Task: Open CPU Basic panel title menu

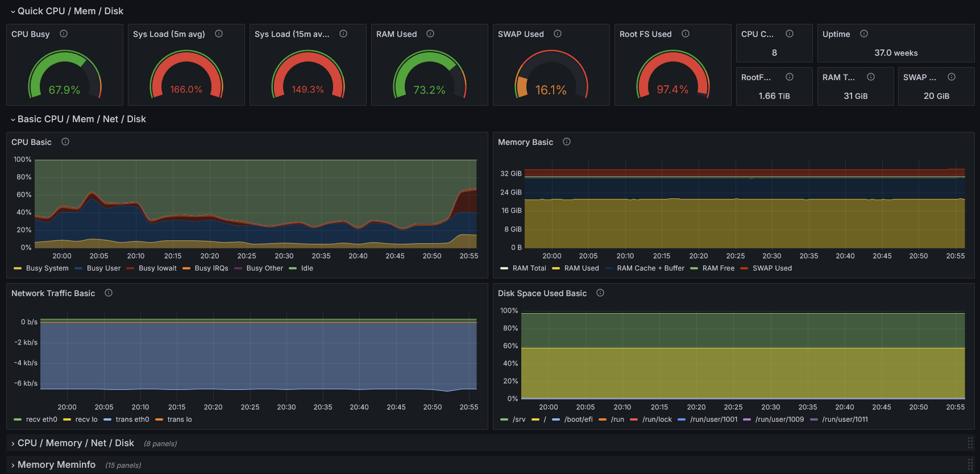Action: click(x=31, y=142)
